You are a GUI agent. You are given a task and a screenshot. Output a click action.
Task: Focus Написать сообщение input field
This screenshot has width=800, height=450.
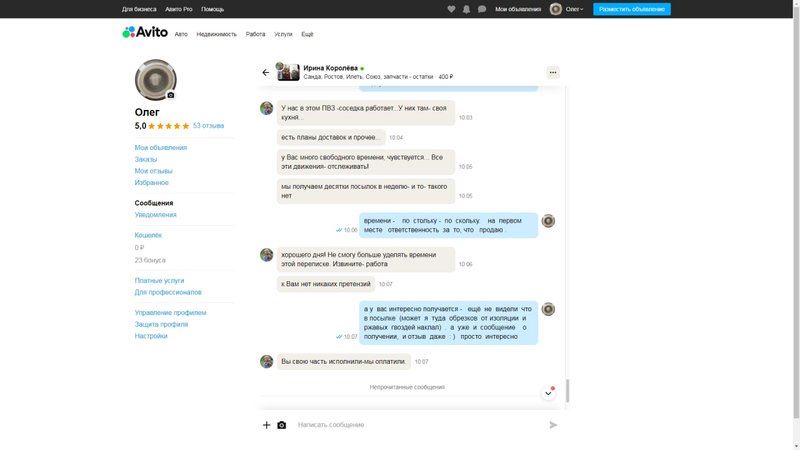[x=418, y=424]
